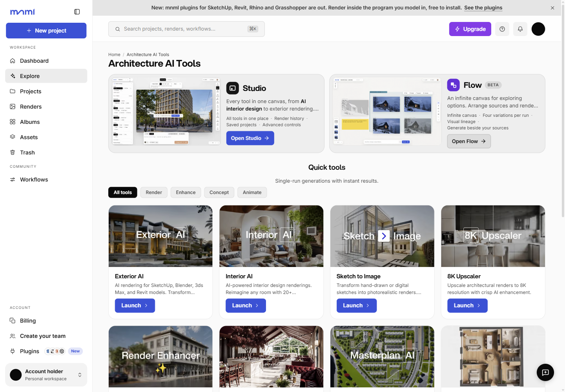Click the help question mark icon
565x392 pixels.
(502, 29)
